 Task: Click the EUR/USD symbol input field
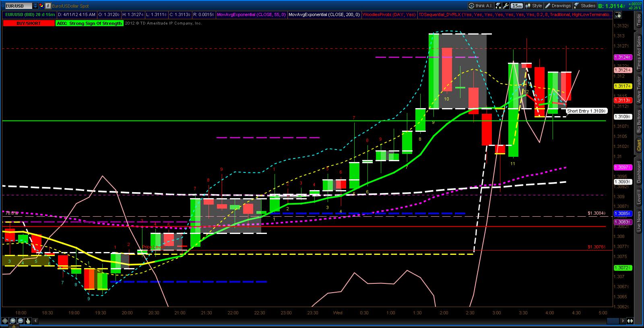click(19, 6)
